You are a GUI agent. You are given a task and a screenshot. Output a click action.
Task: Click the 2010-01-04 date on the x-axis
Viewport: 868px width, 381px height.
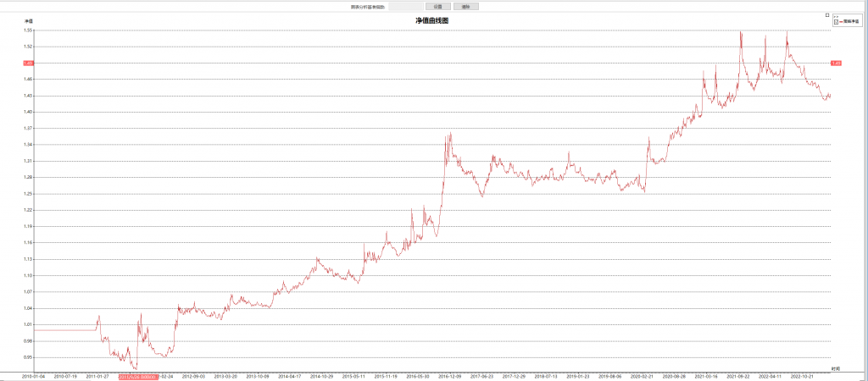(x=32, y=375)
